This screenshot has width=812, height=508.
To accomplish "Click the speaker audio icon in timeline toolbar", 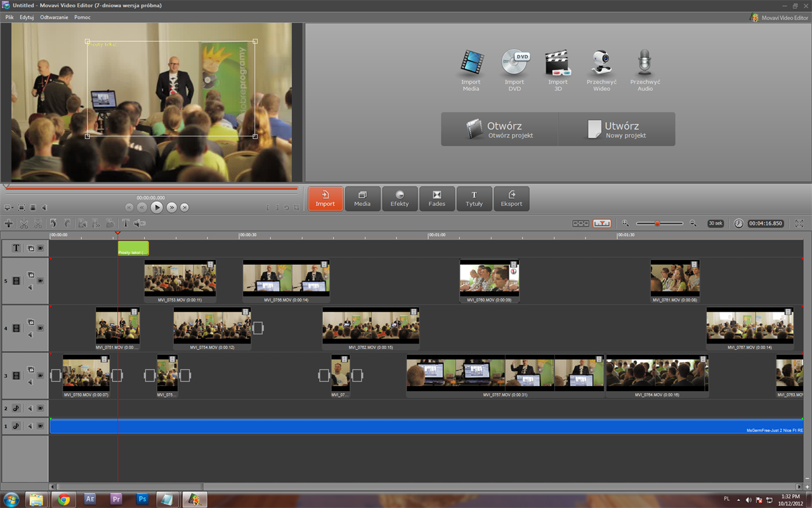I will point(140,223).
